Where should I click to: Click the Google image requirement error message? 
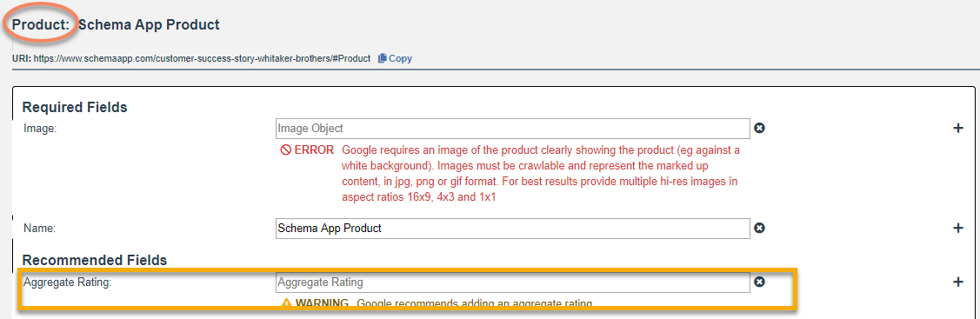(541, 173)
